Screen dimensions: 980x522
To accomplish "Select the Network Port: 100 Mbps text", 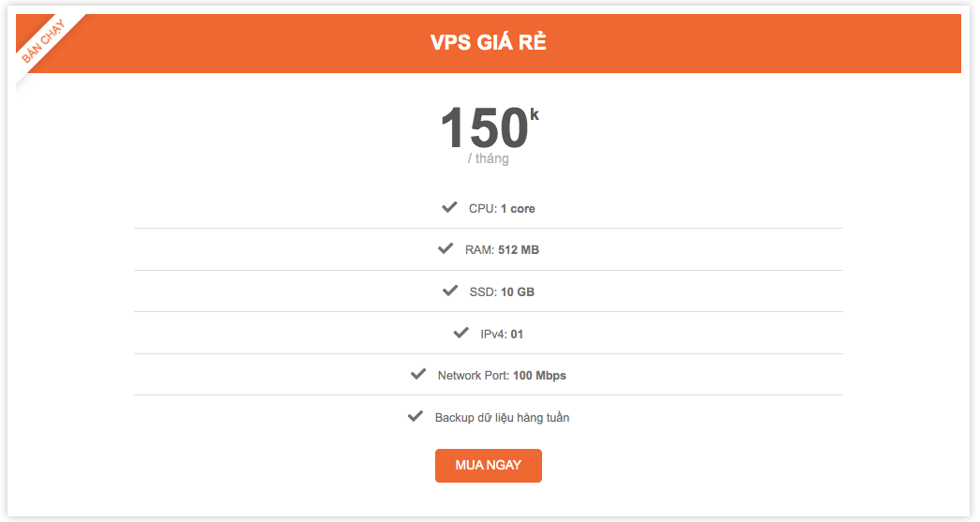I will [x=502, y=375].
